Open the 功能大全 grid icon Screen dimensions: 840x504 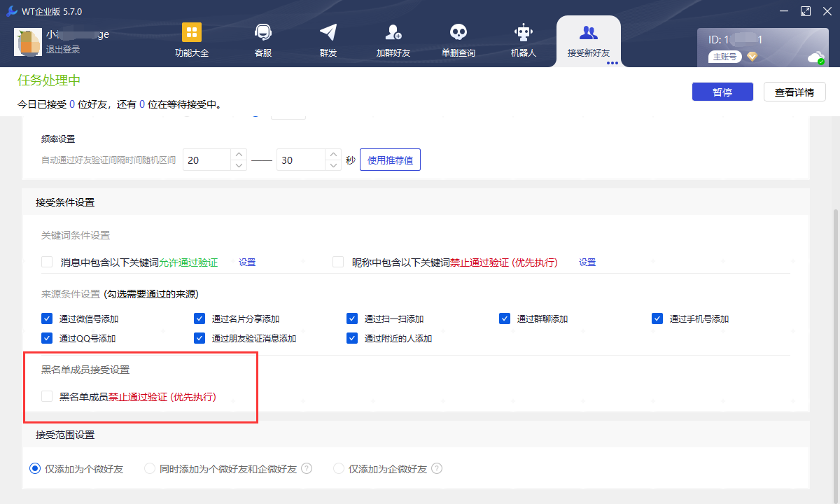[x=191, y=33]
